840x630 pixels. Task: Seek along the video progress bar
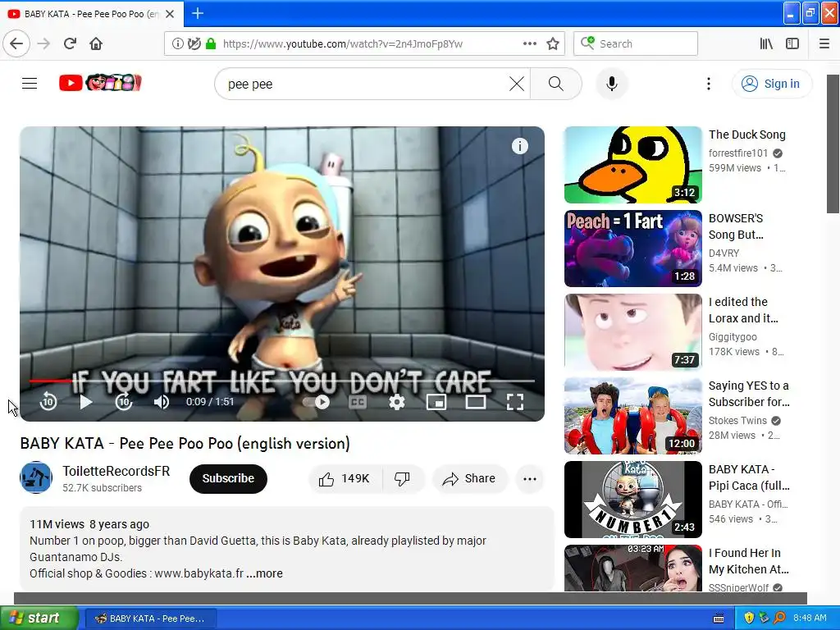tap(282, 381)
